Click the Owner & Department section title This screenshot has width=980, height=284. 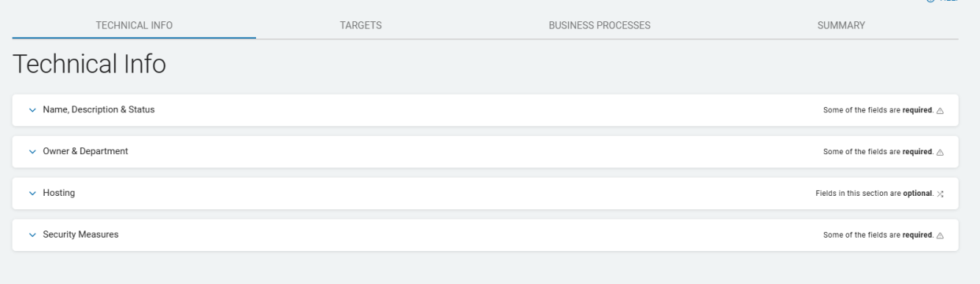point(85,151)
